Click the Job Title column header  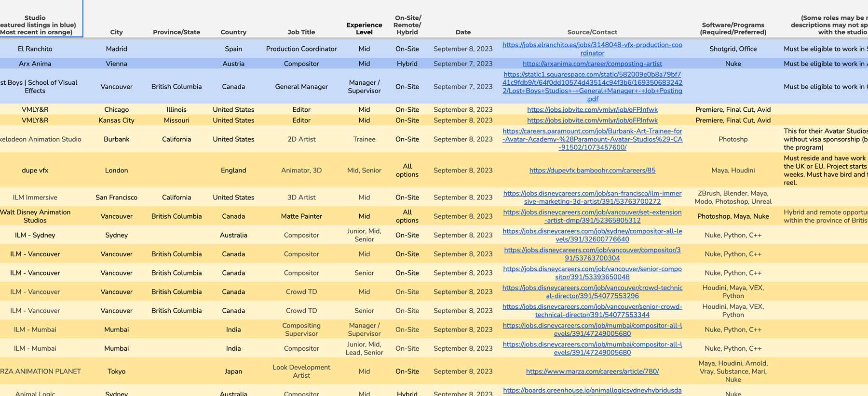click(301, 32)
